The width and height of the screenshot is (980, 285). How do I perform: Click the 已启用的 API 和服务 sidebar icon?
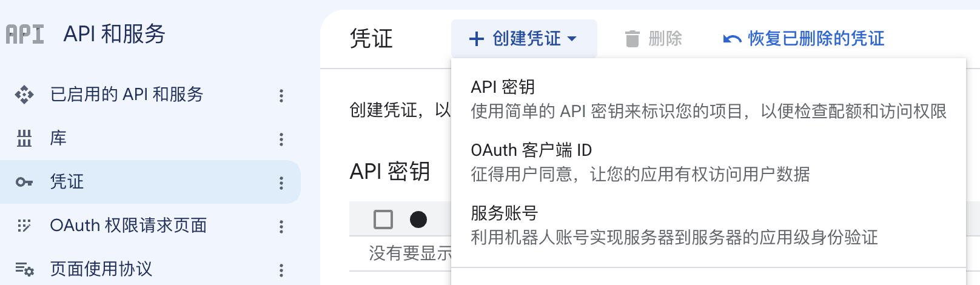tap(24, 95)
